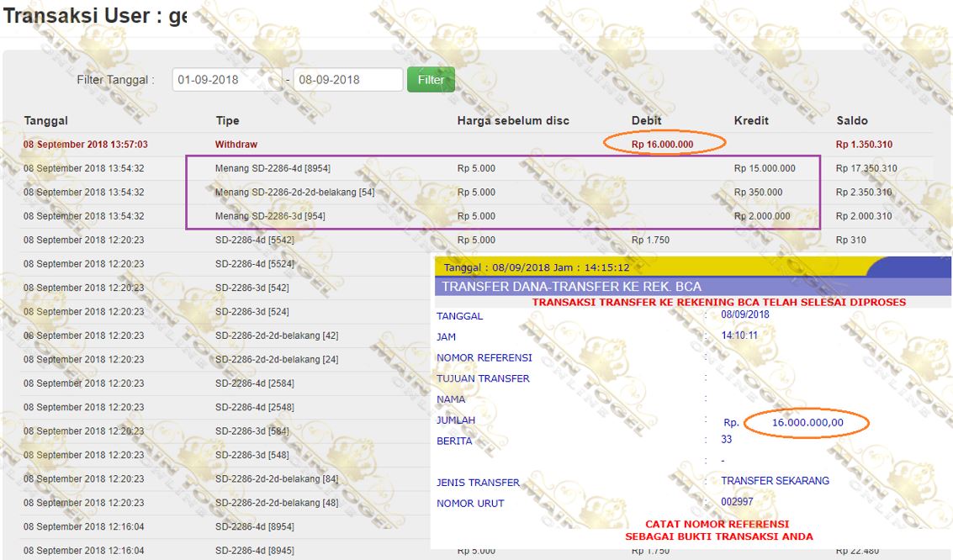953x560 pixels.
Task: Click the Rp 15.000.000 kredit value
Action: [x=765, y=168]
